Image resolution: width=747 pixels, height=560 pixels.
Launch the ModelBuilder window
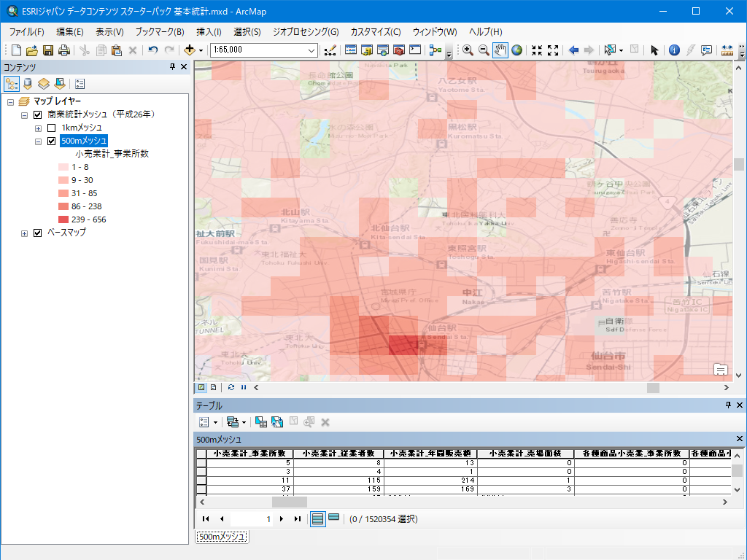coord(436,50)
